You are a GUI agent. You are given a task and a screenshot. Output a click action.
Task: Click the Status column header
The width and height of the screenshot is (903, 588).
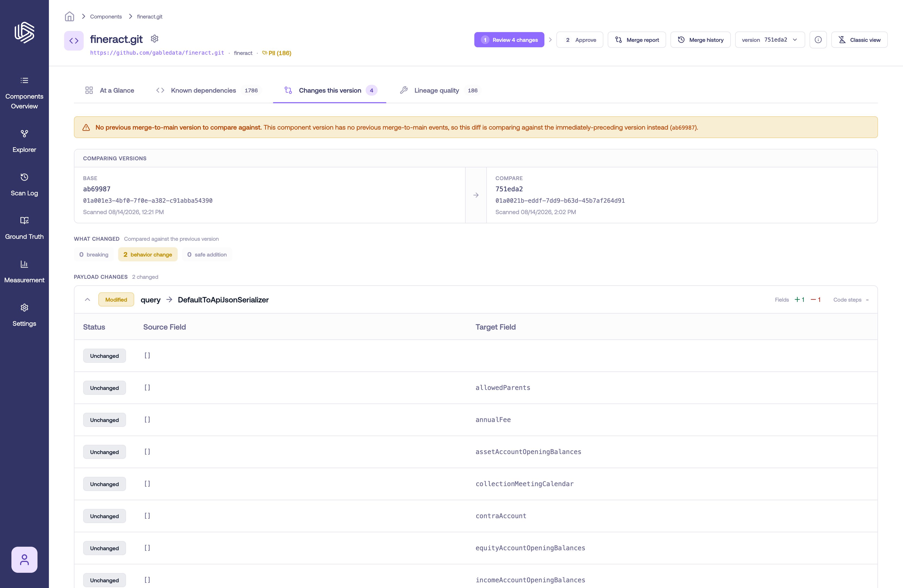pyautogui.click(x=94, y=327)
